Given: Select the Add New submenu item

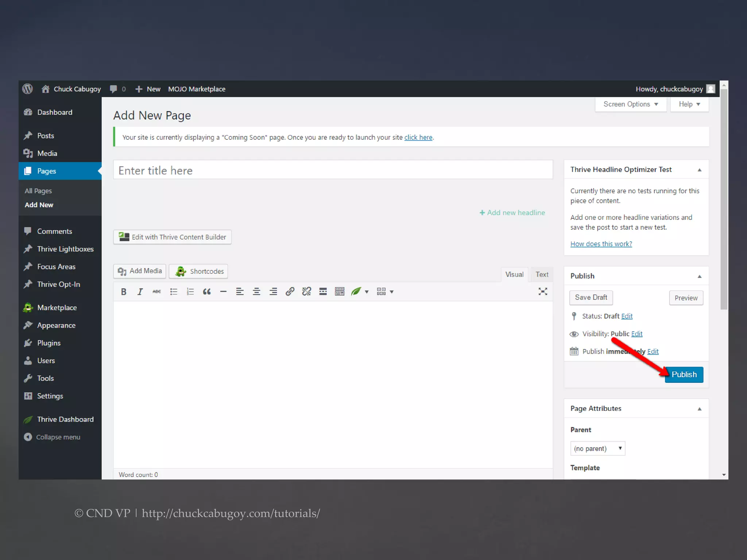Looking at the screenshot, I should click(x=39, y=205).
